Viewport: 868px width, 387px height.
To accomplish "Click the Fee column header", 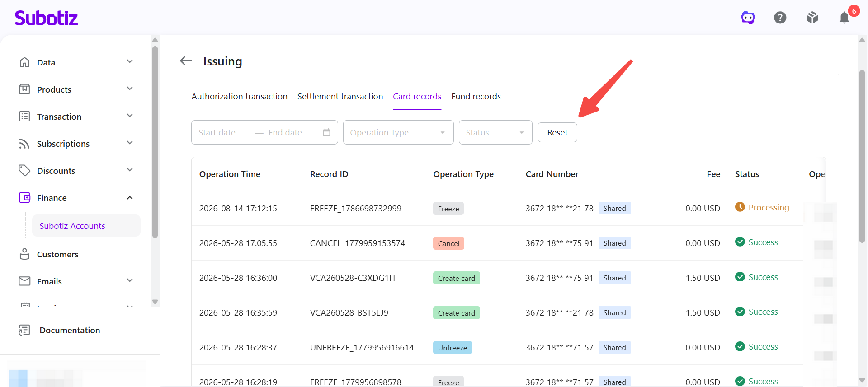I will (x=713, y=174).
